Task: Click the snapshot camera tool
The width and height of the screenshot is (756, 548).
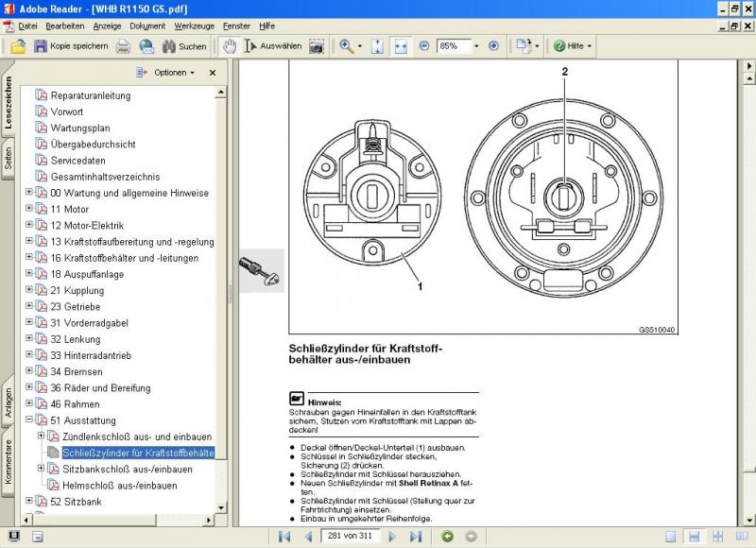Action: [x=317, y=45]
